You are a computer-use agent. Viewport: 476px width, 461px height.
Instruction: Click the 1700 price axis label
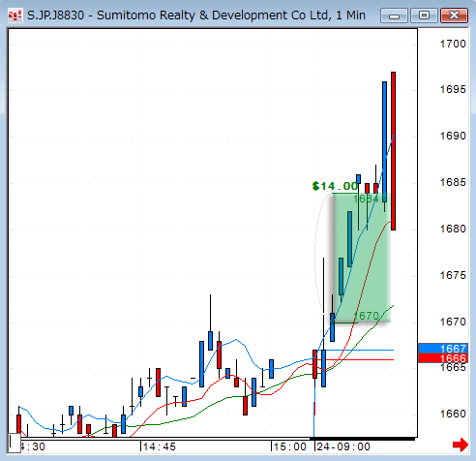pyautogui.click(x=453, y=44)
